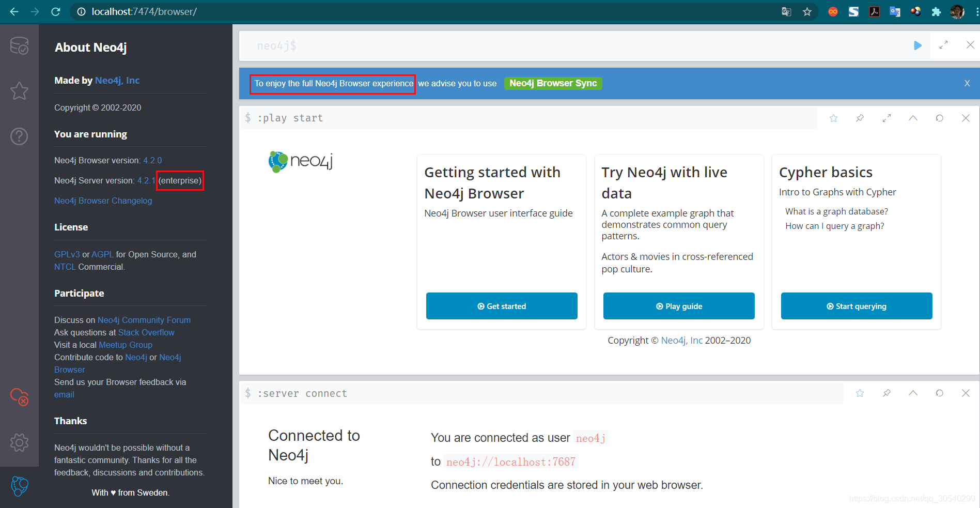
Task: Click the Get started button
Action: [x=502, y=306]
